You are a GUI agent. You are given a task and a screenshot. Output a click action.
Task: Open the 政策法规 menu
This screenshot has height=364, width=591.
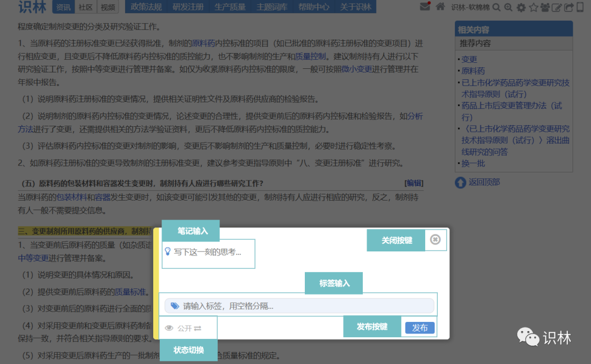click(146, 7)
